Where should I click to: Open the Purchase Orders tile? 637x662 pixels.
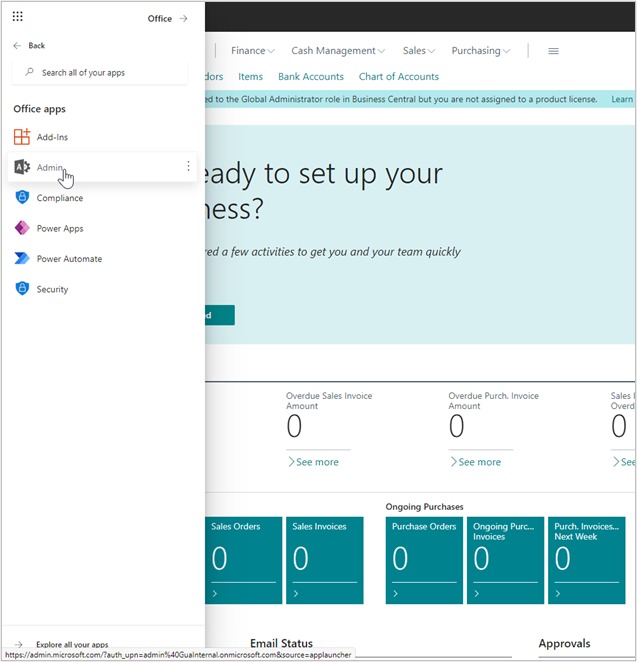click(424, 560)
